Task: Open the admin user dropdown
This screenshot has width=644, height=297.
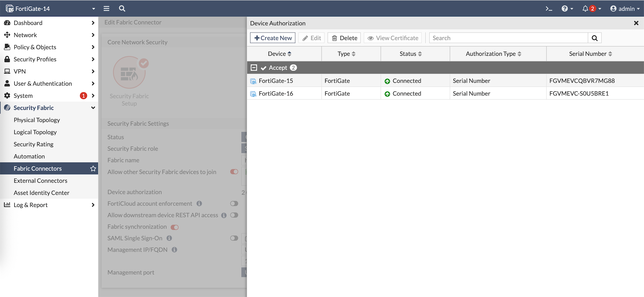Action: (625, 9)
